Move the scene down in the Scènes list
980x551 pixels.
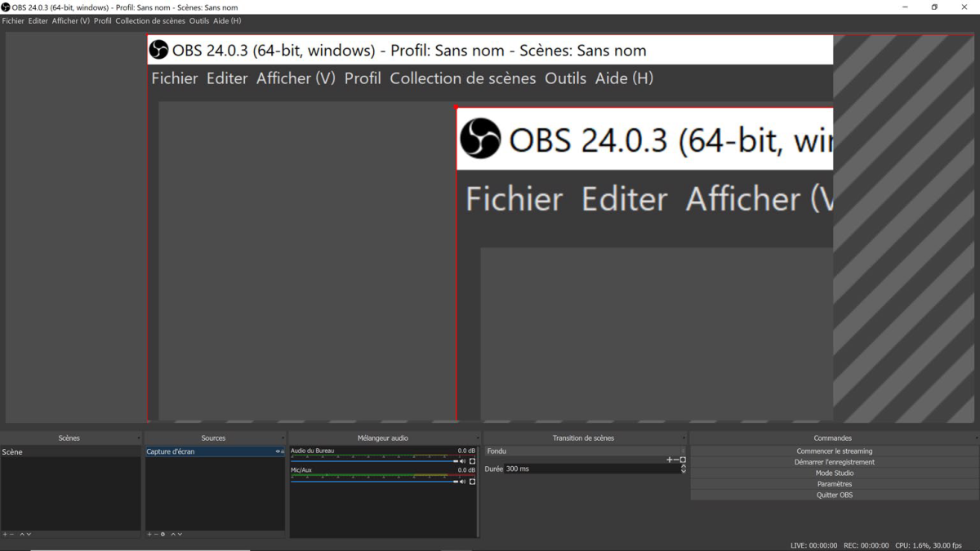[x=29, y=535]
